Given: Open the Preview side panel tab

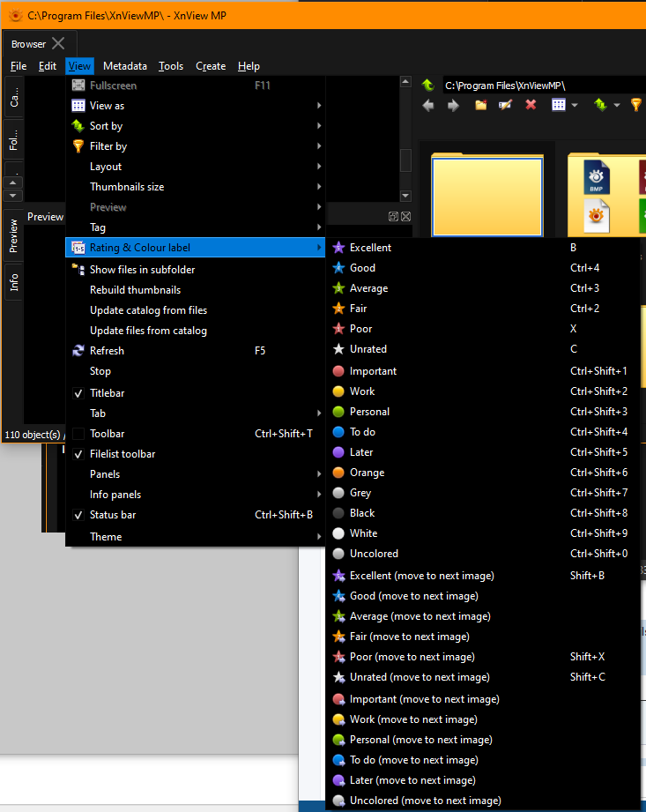Looking at the screenshot, I should (13, 235).
